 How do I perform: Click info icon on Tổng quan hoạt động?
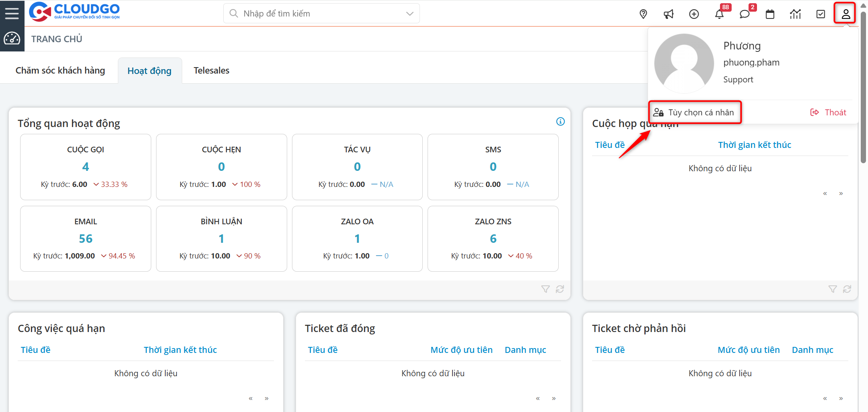(560, 121)
